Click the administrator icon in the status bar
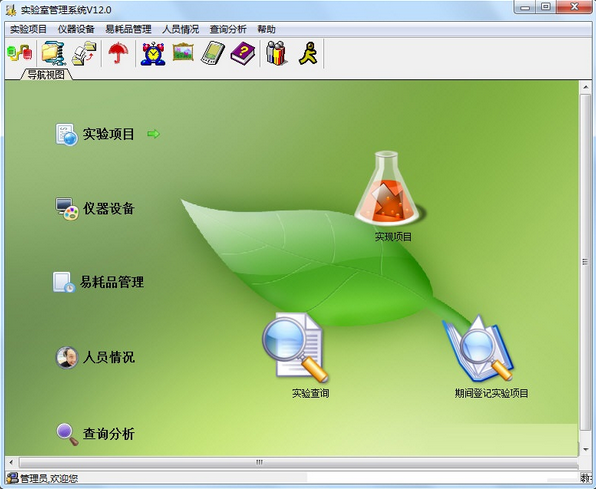The width and height of the screenshot is (596, 492). click(x=12, y=478)
